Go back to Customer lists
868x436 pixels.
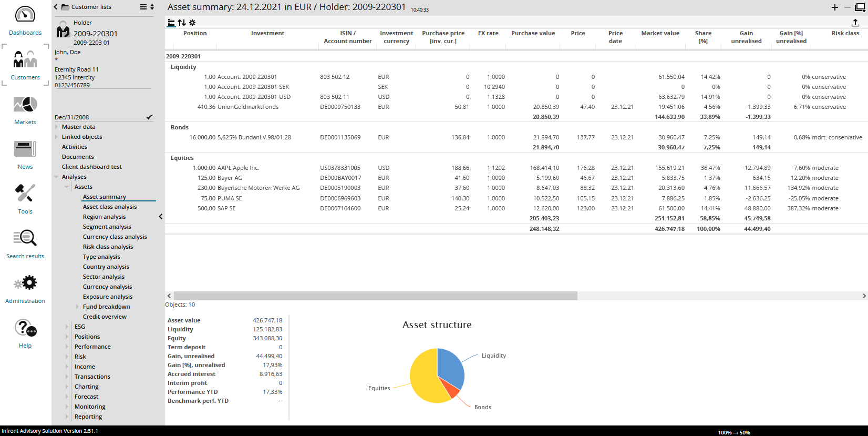pyautogui.click(x=56, y=7)
